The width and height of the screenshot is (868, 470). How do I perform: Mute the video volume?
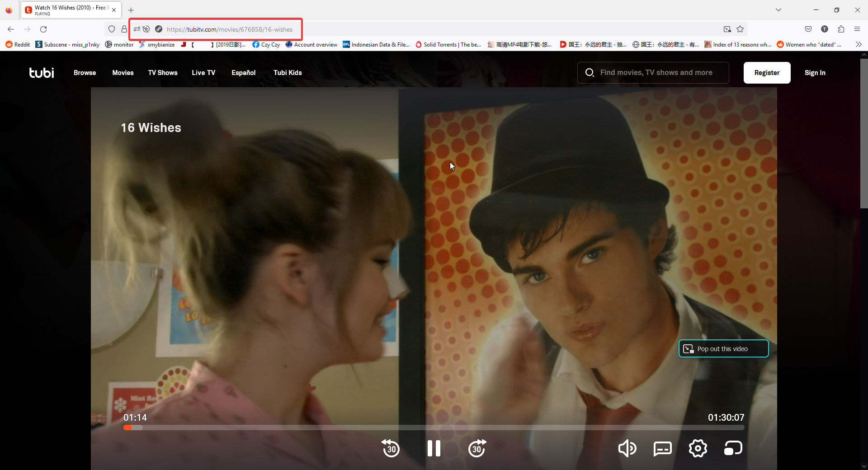pos(627,448)
